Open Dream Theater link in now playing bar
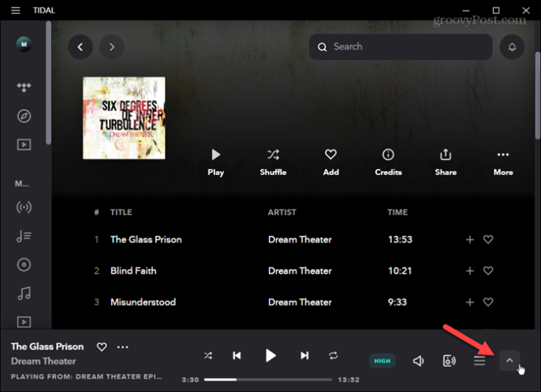 [x=43, y=361]
